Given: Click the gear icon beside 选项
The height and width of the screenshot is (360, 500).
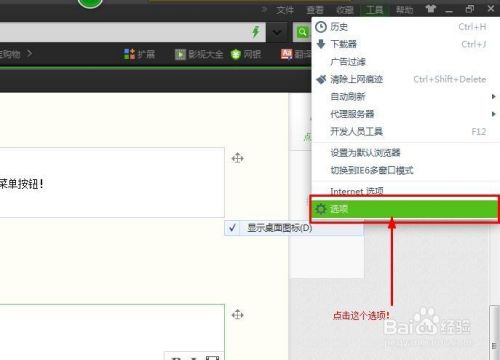Looking at the screenshot, I should [x=321, y=209].
